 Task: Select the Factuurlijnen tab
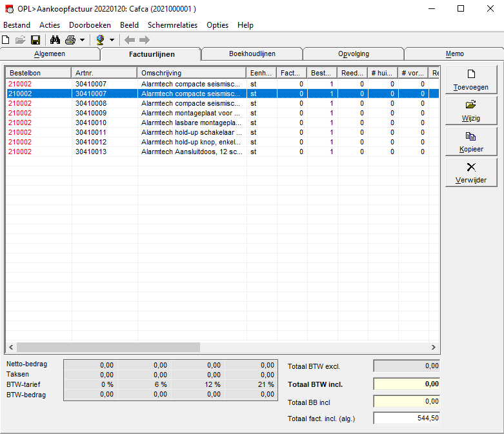[152, 54]
